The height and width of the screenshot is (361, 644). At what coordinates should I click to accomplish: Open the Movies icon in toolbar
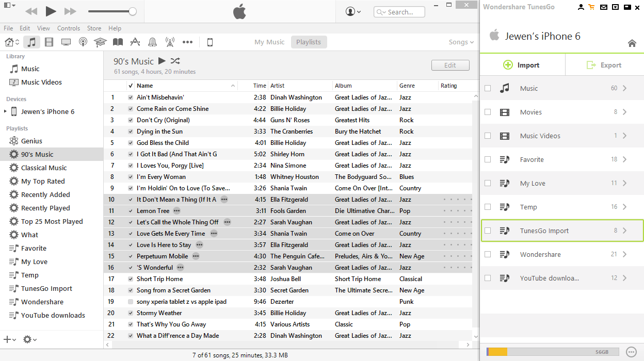49,42
